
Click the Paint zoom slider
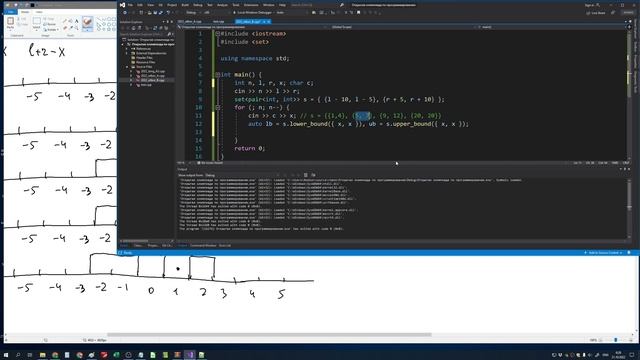(616, 340)
